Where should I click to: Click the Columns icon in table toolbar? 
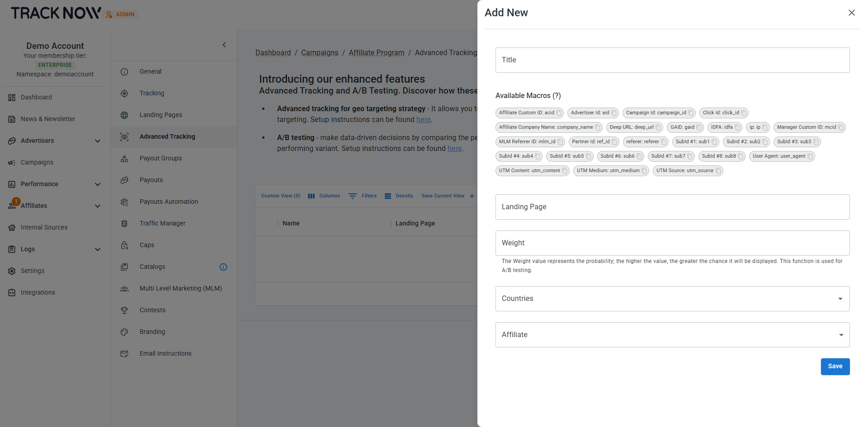(311, 196)
